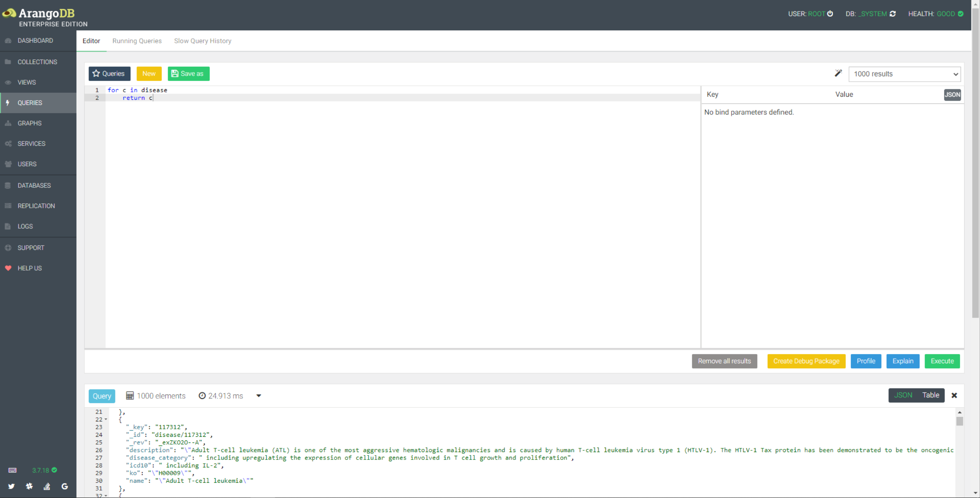Viewport: 980px width, 498px height.
Task: Open the Stack Overflow icon
Action: coord(47,486)
